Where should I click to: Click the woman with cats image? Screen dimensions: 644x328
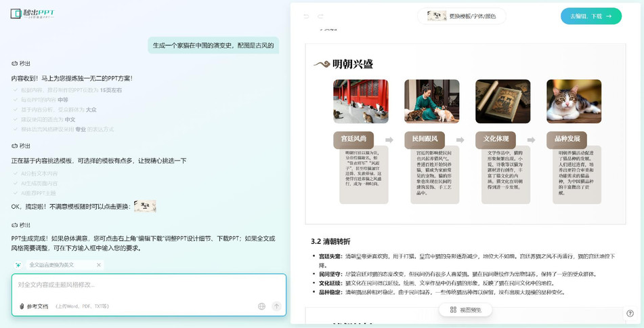click(x=431, y=102)
